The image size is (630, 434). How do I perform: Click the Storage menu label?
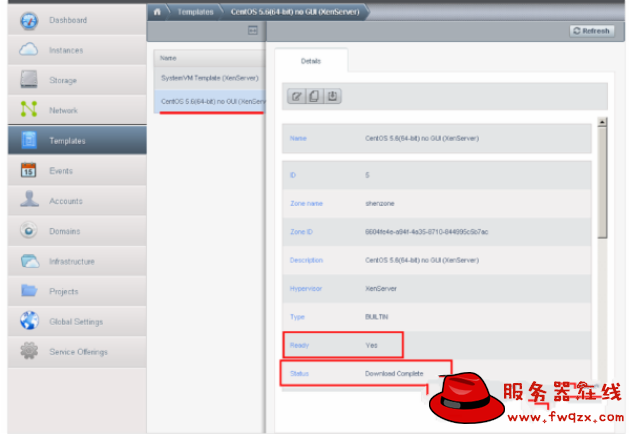click(63, 80)
